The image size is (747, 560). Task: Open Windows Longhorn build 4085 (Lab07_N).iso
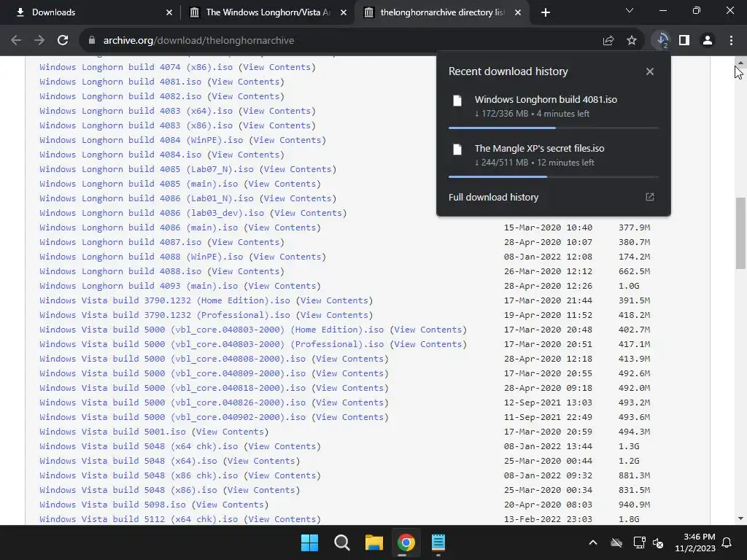[x=147, y=169]
